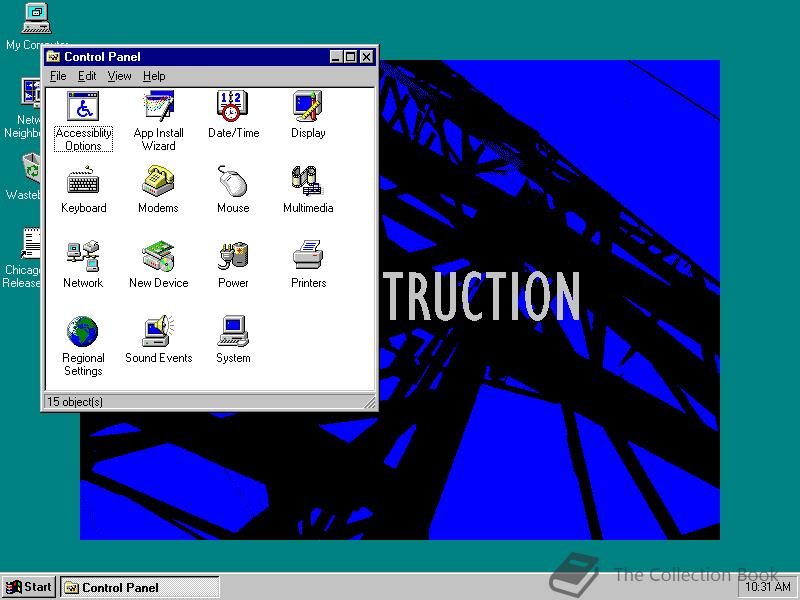
Task: Select the App Install Wizard icon
Action: click(x=159, y=106)
